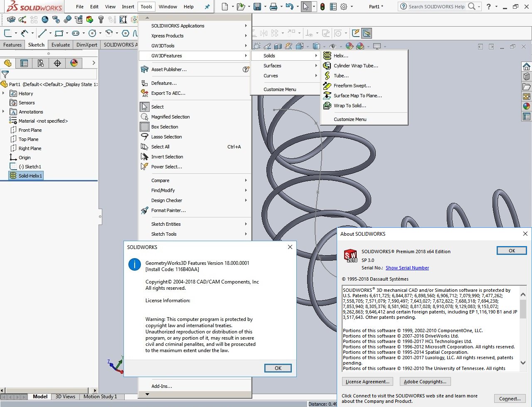Expand the History tree node
This screenshot has height=407, width=532.
click(x=4, y=94)
